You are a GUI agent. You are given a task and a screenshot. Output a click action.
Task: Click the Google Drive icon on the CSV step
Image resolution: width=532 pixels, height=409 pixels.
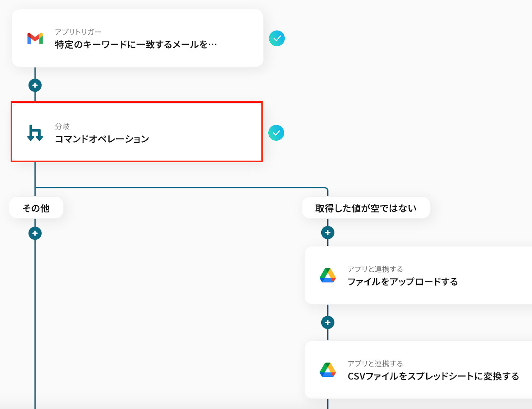pos(328,370)
